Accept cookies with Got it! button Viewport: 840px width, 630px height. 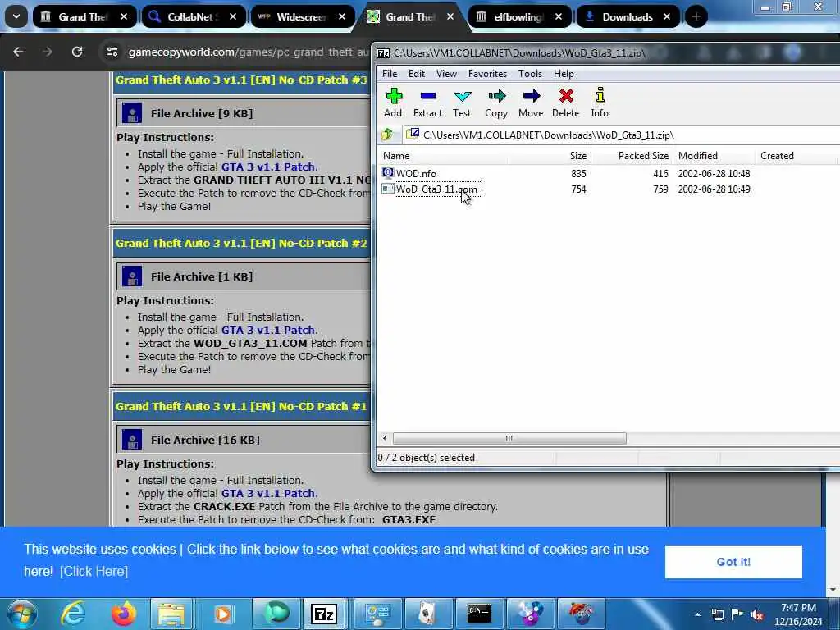[x=733, y=561]
